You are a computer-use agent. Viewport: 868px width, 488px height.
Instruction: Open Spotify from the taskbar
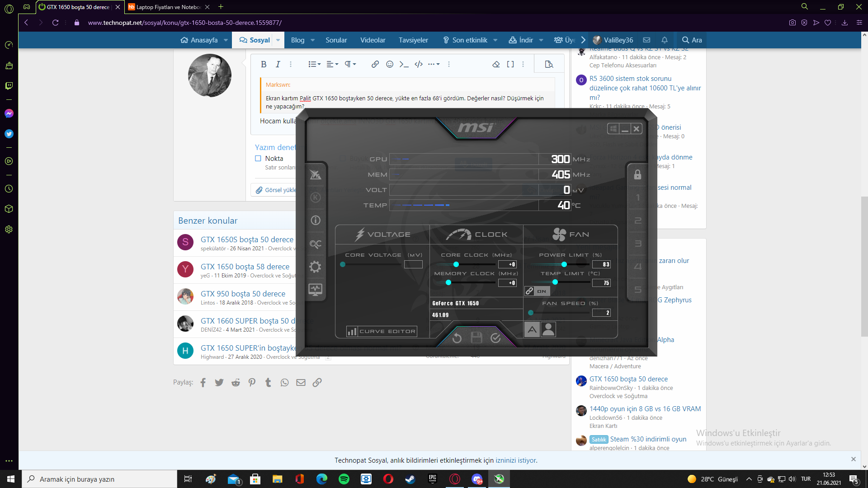point(344,479)
